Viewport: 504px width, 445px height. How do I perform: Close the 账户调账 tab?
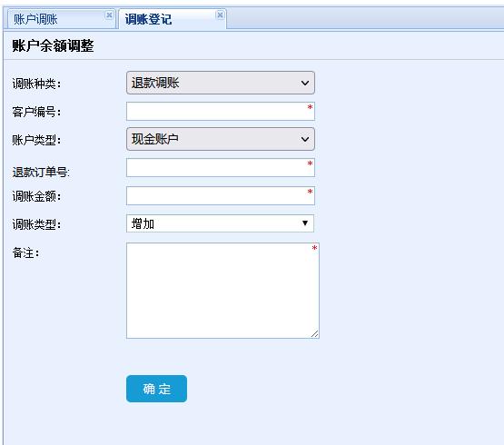(109, 15)
